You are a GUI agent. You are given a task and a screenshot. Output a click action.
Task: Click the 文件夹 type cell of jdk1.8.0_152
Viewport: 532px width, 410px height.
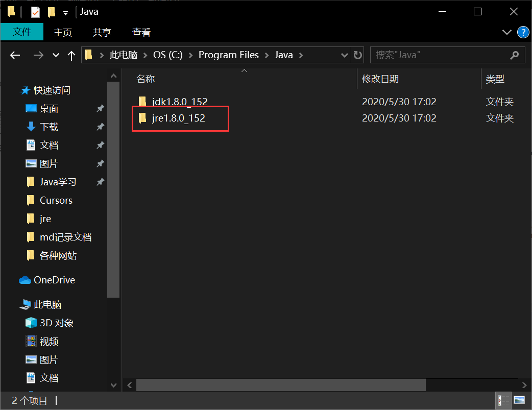[500, 102]
